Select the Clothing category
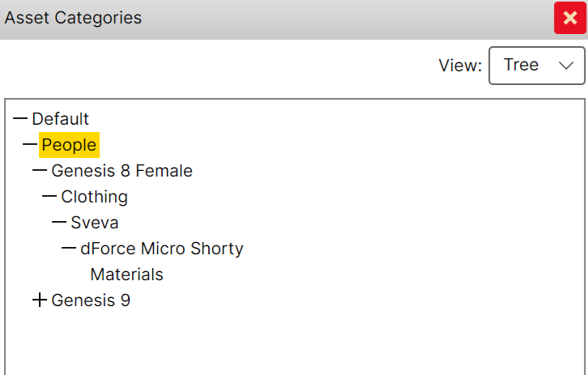Image resolution: width=588 pixels, height=375 pixels. point(95,197)
